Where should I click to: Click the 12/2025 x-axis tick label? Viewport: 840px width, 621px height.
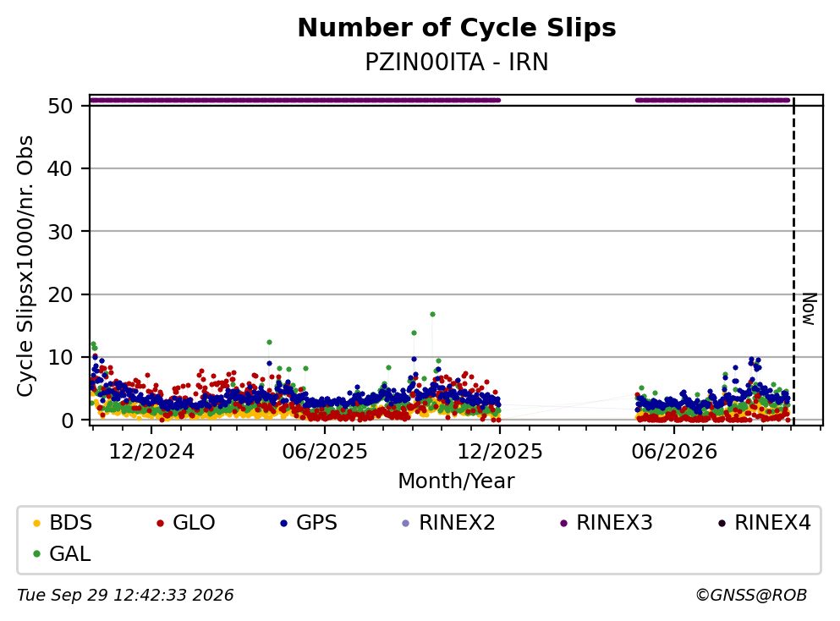point(500,452)
